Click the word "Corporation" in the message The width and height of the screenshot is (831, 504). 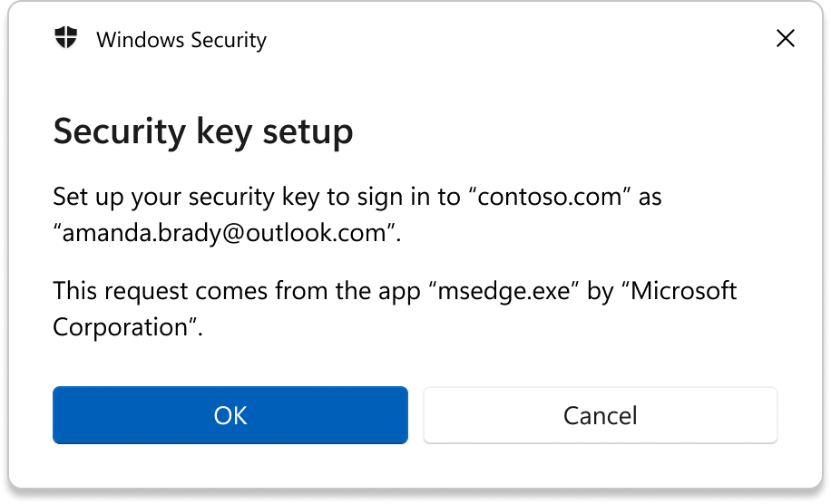(x=121, y=328)
